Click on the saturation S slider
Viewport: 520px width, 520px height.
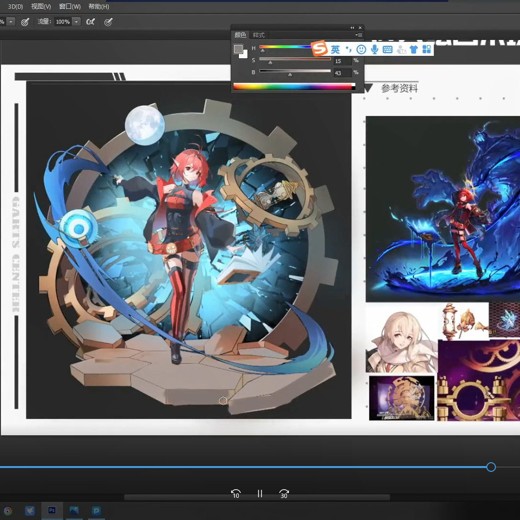pyautogui.click(x=295, y=59)
